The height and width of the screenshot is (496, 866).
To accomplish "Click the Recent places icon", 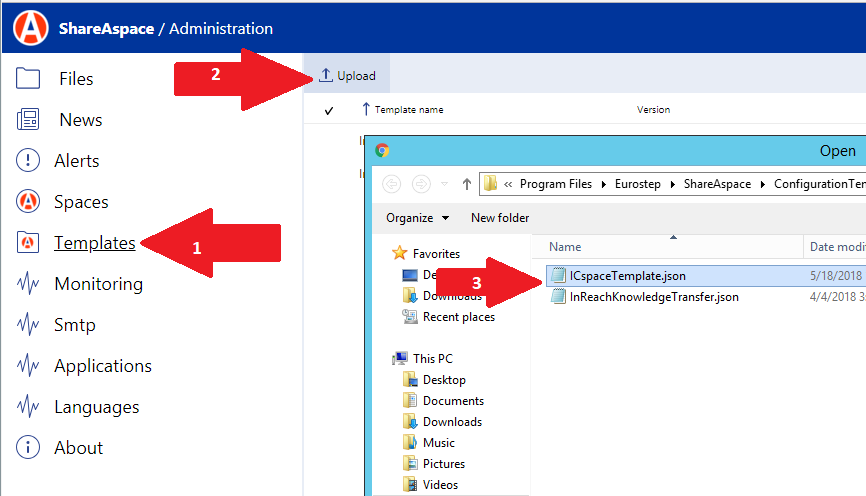I will click(410, 316).
